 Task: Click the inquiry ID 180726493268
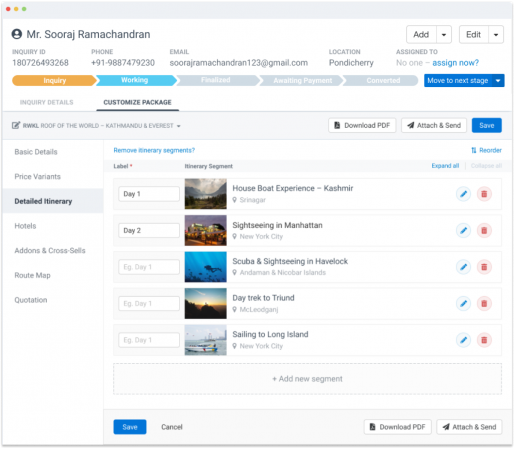pyautogui.click(x=40, y=63)
